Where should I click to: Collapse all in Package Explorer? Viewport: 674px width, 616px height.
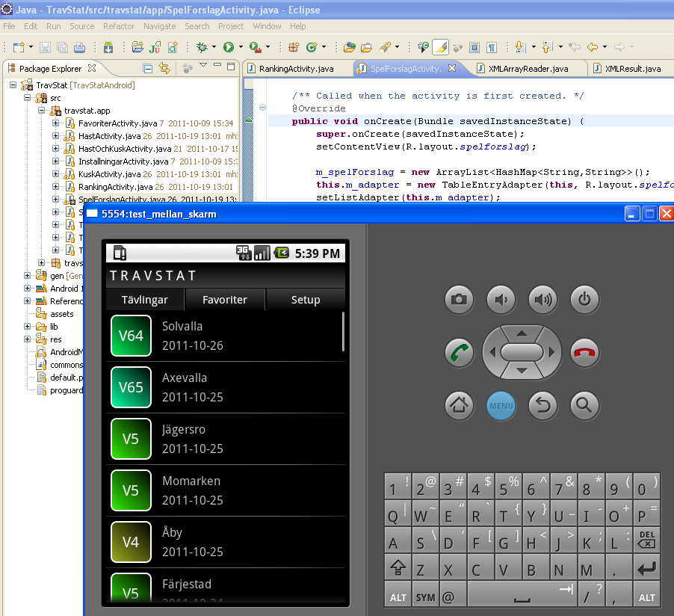[147, 68]
